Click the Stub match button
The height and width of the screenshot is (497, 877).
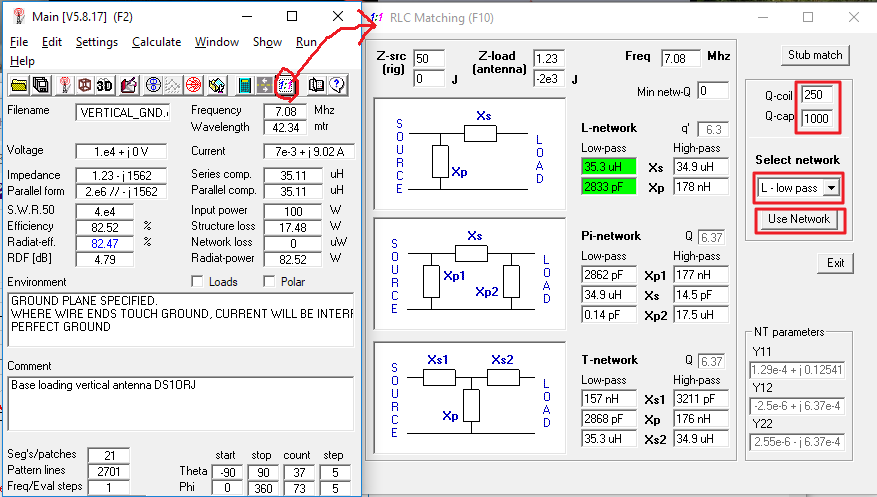(x=815, y=55)
